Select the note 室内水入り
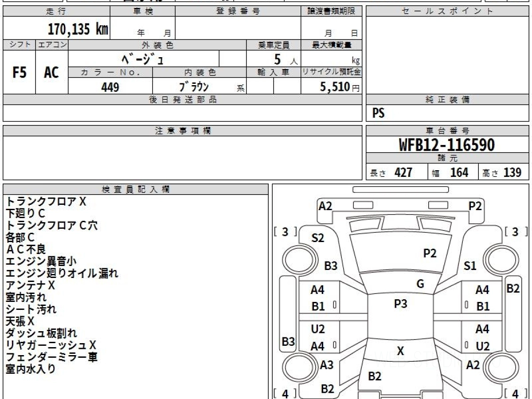The image size is (532, 399). click(x=31, y=369)
